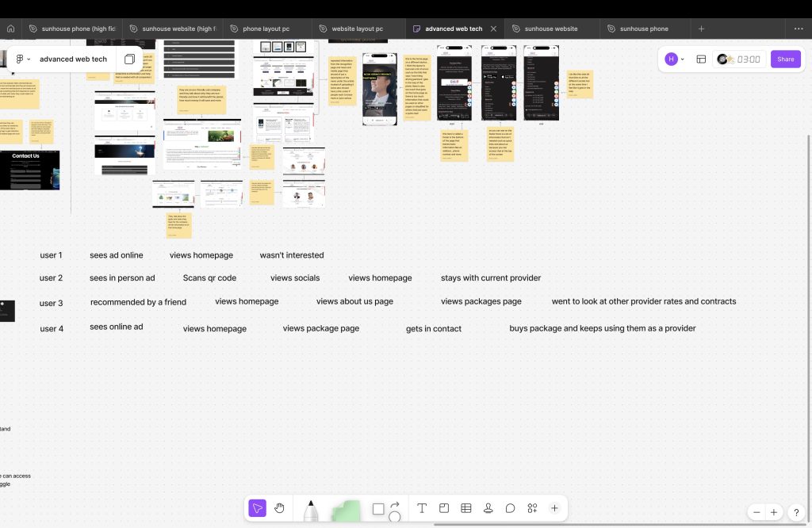Open the Stamp tool
The width and height of the screenshot is (812, 528).
point(488,508)
